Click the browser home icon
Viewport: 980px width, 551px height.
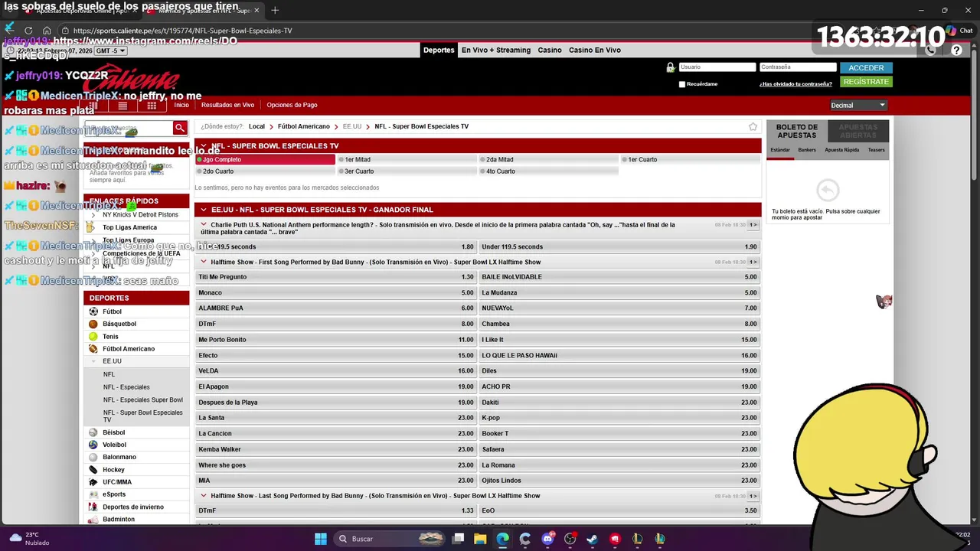click(46, 31)
